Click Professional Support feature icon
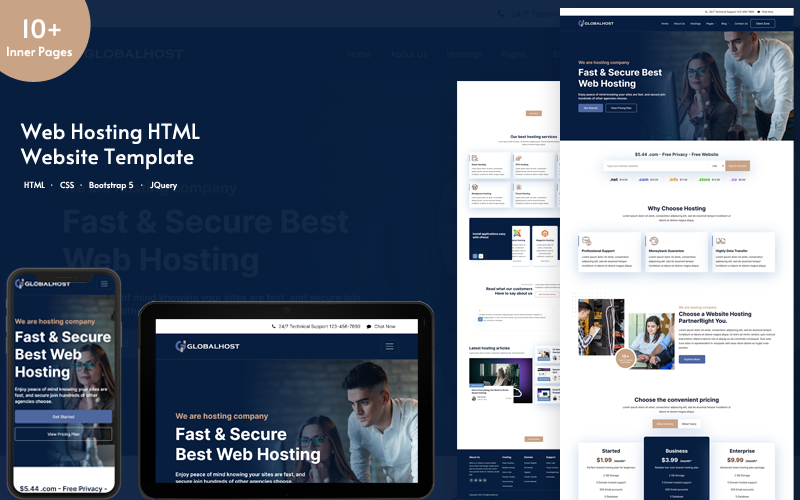 pyautogui.click(x=585, y=241)
